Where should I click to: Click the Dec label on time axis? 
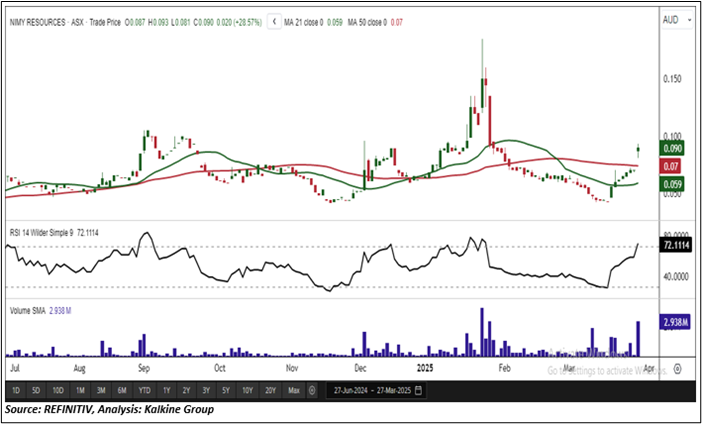[x=360, y=368]
